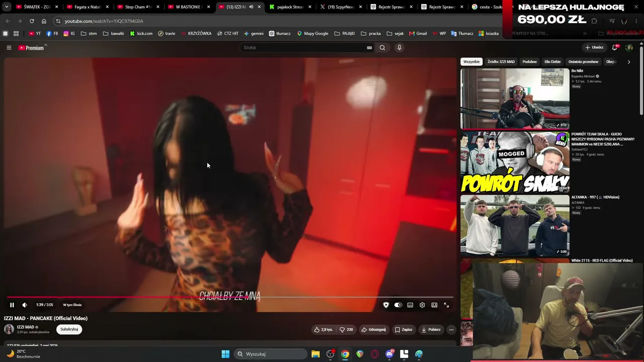Viewport: 644px width, 362px height.
Task: Click the taskbar Wyszukaj search box
Action: (x=271, y=354)
